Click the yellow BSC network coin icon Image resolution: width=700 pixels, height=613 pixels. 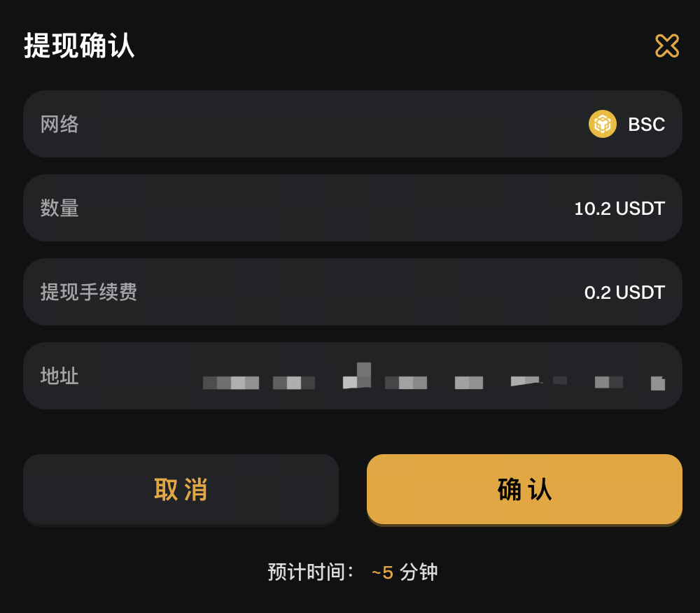(602, 124)
